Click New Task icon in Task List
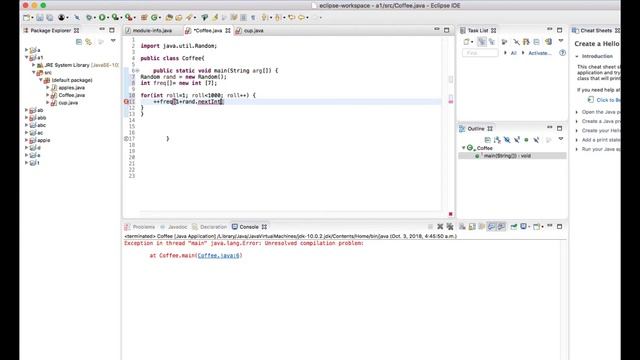 [x=467, y=42]
